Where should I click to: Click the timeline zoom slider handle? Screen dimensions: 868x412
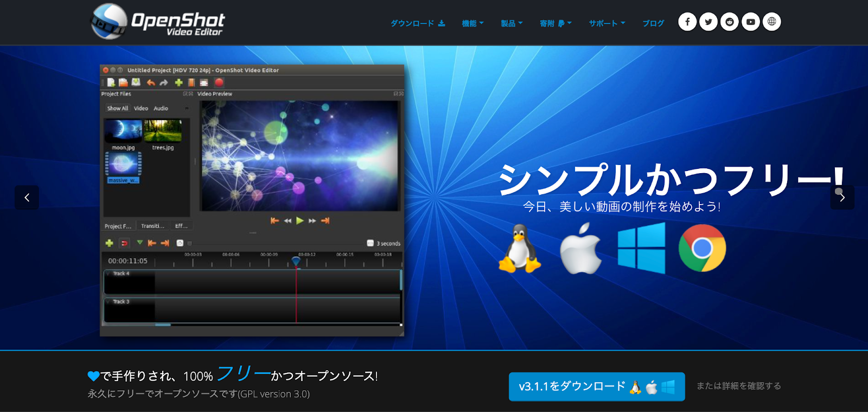coord(189,243)
